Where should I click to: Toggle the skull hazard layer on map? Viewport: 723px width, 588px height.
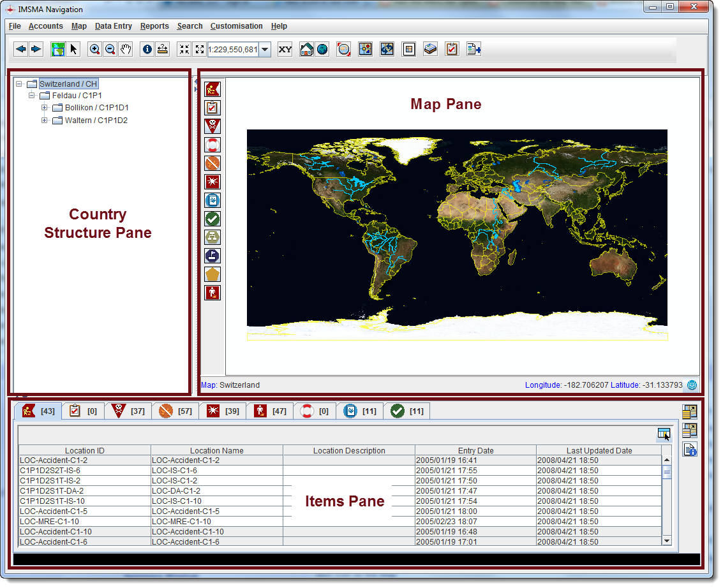[212, 126]
